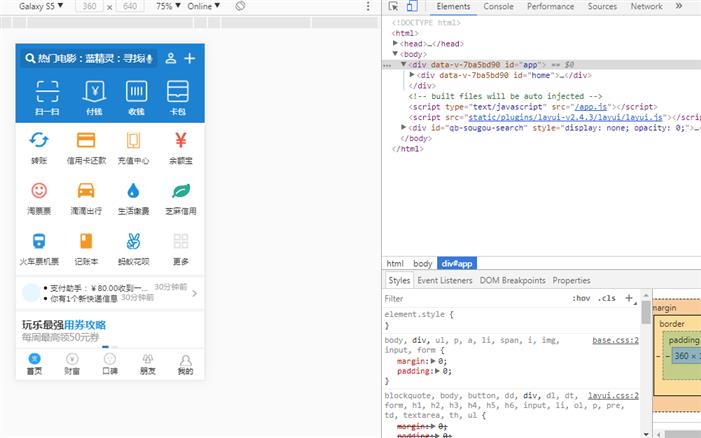The width and height of the screenshot is (701, 438).
Task: Switch to the Performance tab
Action: tap(550, 6)
